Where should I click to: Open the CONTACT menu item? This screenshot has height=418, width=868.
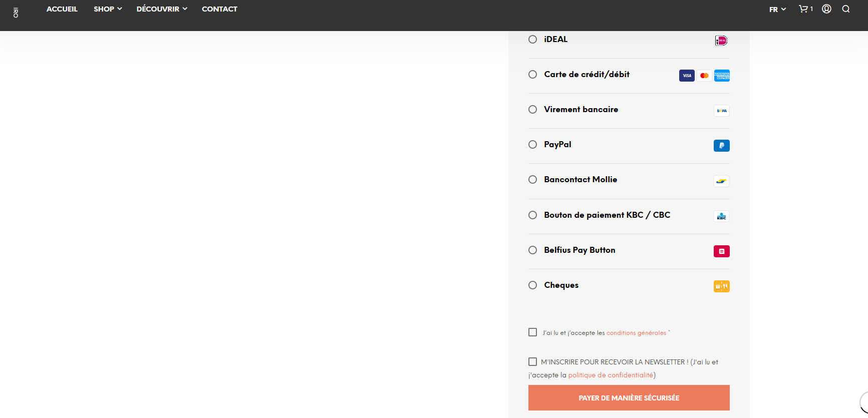tap(219, 9)
